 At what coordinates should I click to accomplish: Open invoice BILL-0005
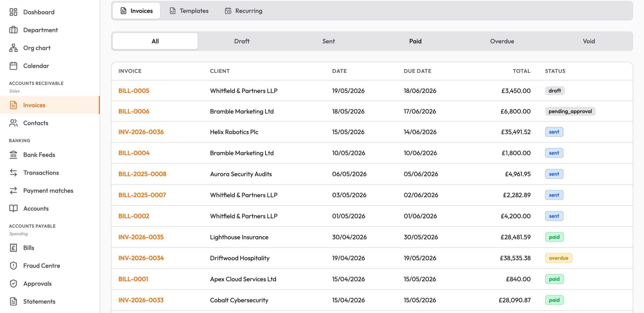pyautogui.click(x=134, y=91)
